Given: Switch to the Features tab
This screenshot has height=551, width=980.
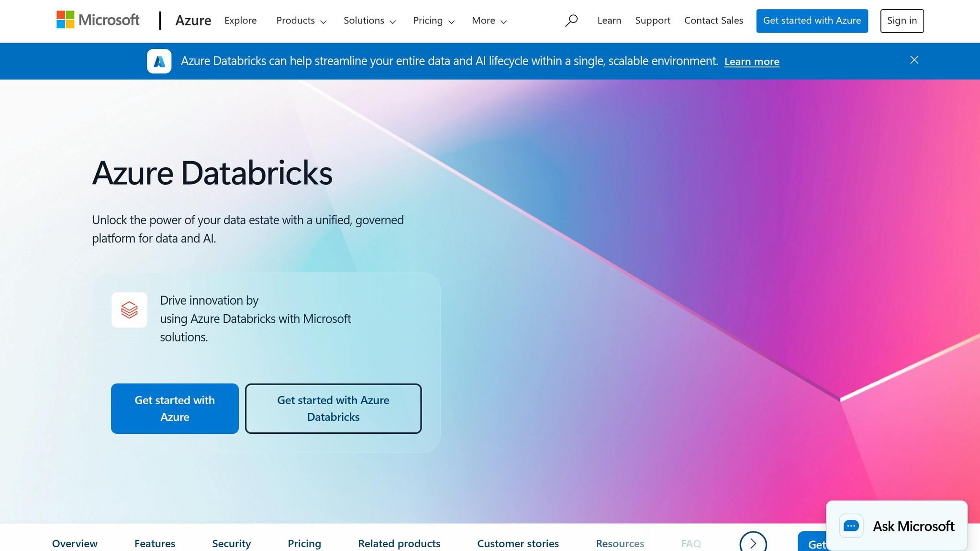Looking at the screenshot, I should [155, 543].
